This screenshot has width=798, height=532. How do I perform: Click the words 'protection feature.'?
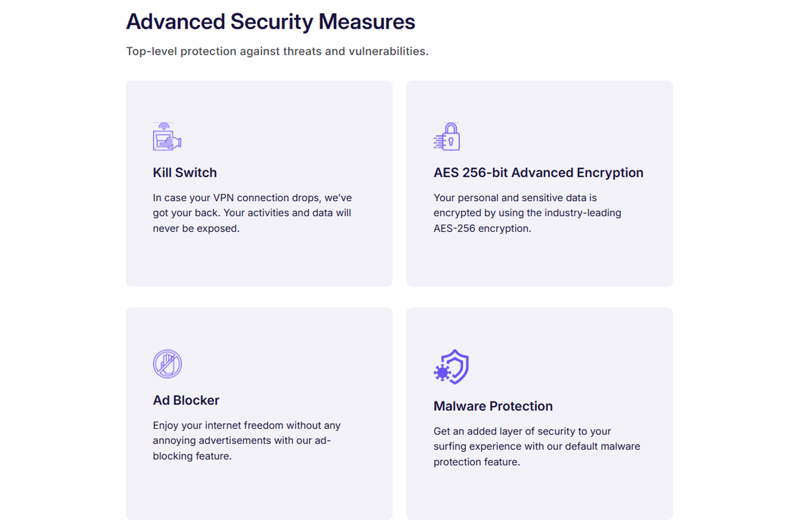[x=476, y=462]
